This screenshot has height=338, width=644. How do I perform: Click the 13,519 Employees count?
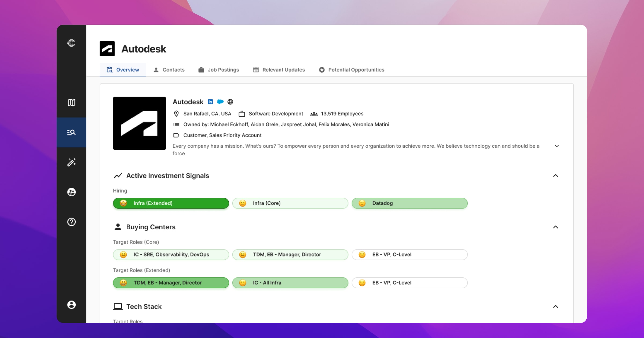click(342, 114)
